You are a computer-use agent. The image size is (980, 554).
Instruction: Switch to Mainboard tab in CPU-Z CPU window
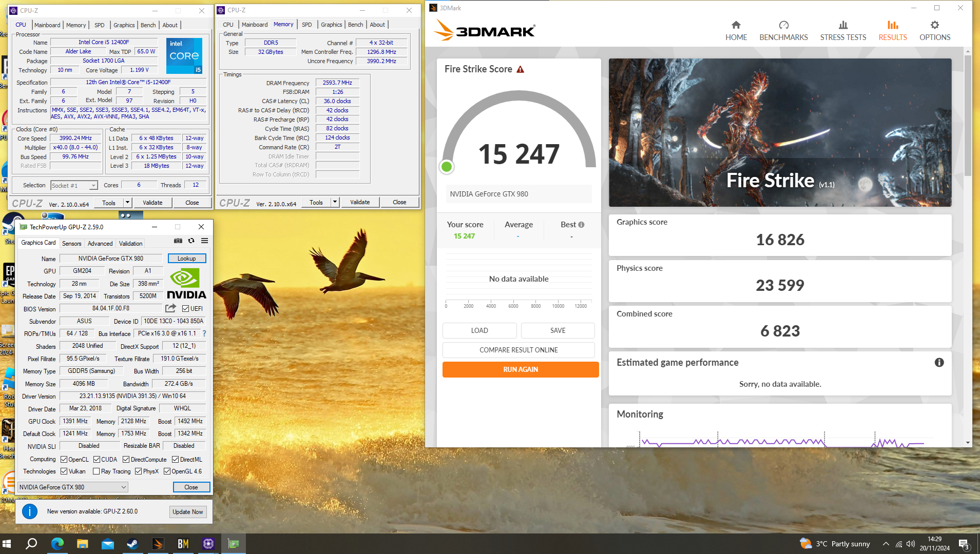pyautogui.click(x=47, y=25)
